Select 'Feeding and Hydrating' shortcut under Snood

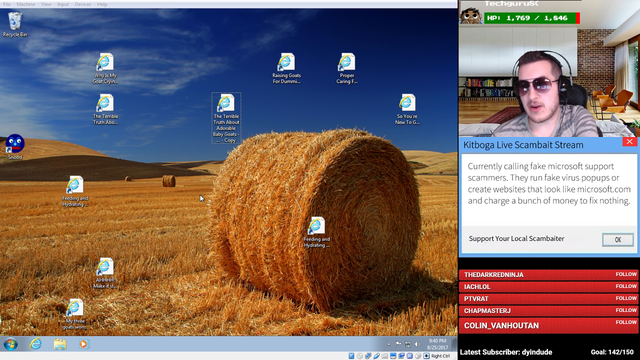click(75, 191)
